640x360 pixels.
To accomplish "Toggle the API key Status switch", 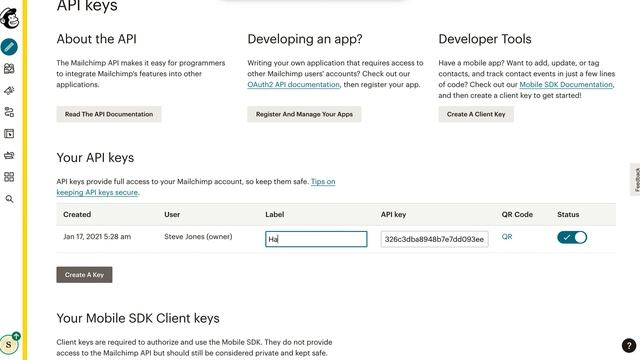I will click(572, 237).
